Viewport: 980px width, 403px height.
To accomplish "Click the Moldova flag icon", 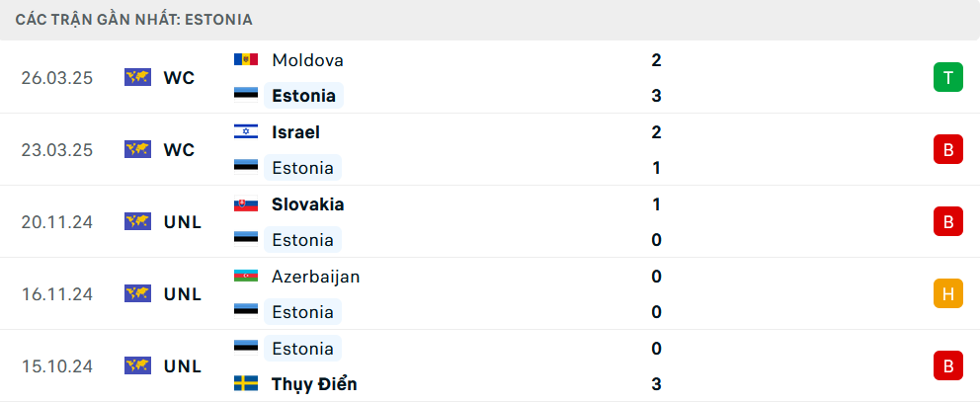I will point(246,60).
